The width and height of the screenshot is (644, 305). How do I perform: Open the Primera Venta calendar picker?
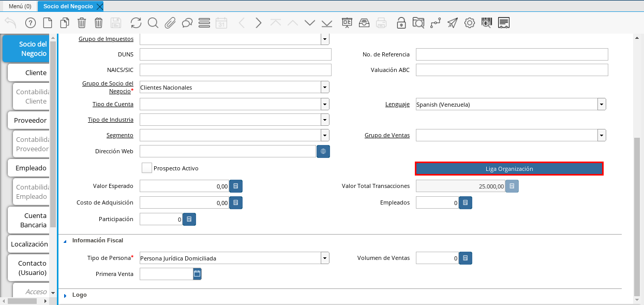[x=197, y=274]
